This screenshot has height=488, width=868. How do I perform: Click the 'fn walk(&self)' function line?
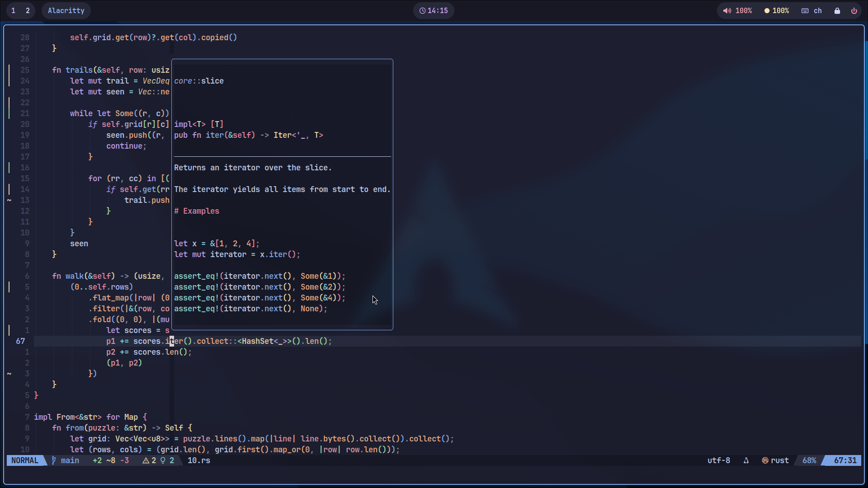[x=108, y=276]
